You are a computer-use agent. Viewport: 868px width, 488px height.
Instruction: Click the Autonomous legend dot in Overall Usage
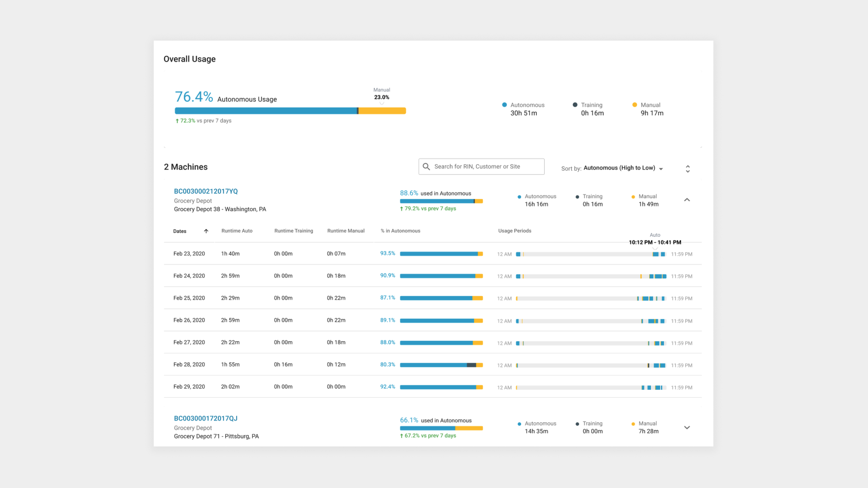tap(504, 104)
